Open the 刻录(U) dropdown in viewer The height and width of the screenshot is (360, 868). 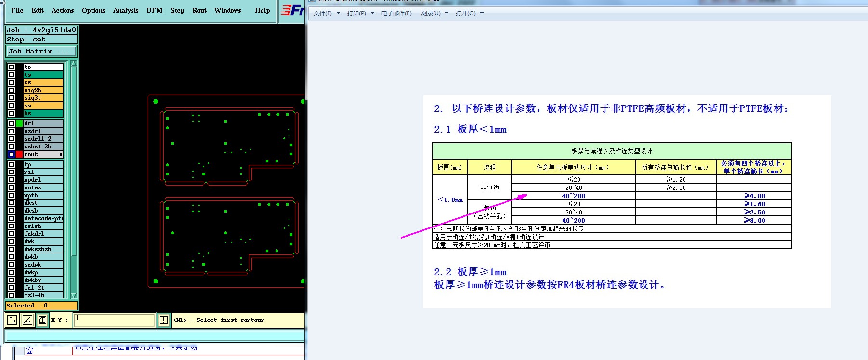pos(434,13)
